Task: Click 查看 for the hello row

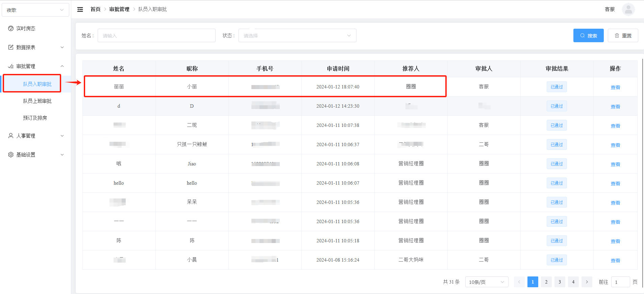Action: coord(615,184)
